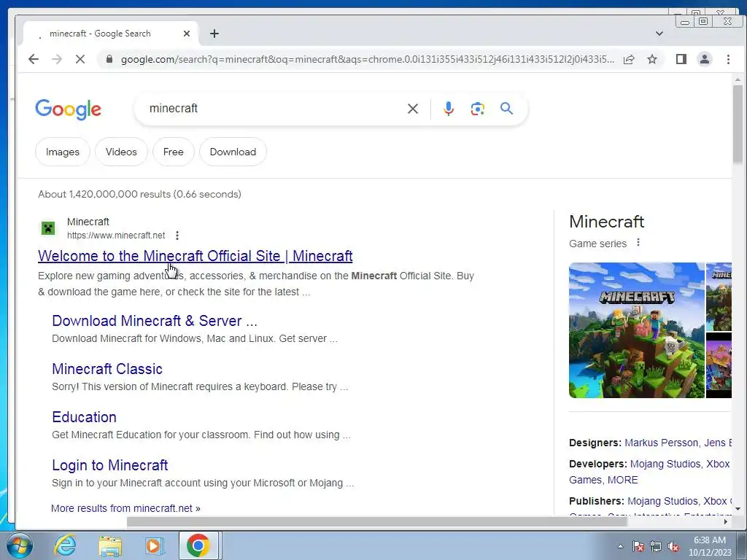747x560 pixels.
Task: Click the Minecraft creeper favicon
Action: [48, 228]
